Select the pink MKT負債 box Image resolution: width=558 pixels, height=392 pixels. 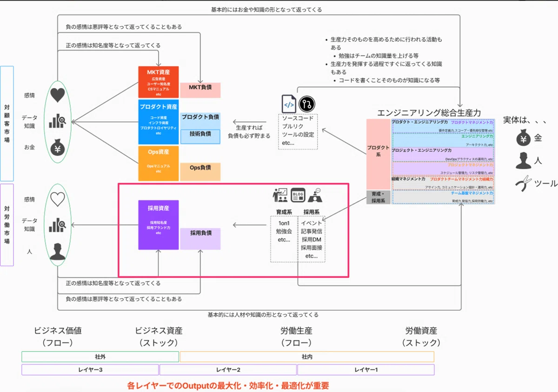(200, 90)
